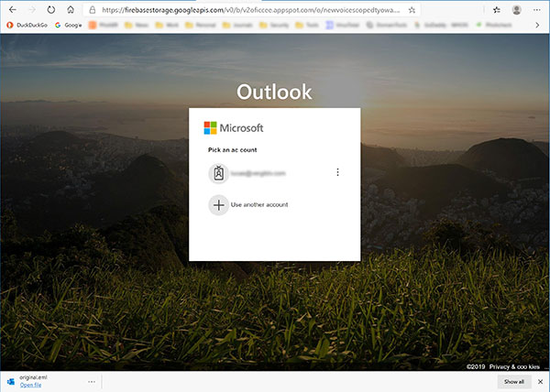Viewport: 550px width, 392px height.
Task: Click the Microsoft logo in sign-in box
Action: click(234, 128)
